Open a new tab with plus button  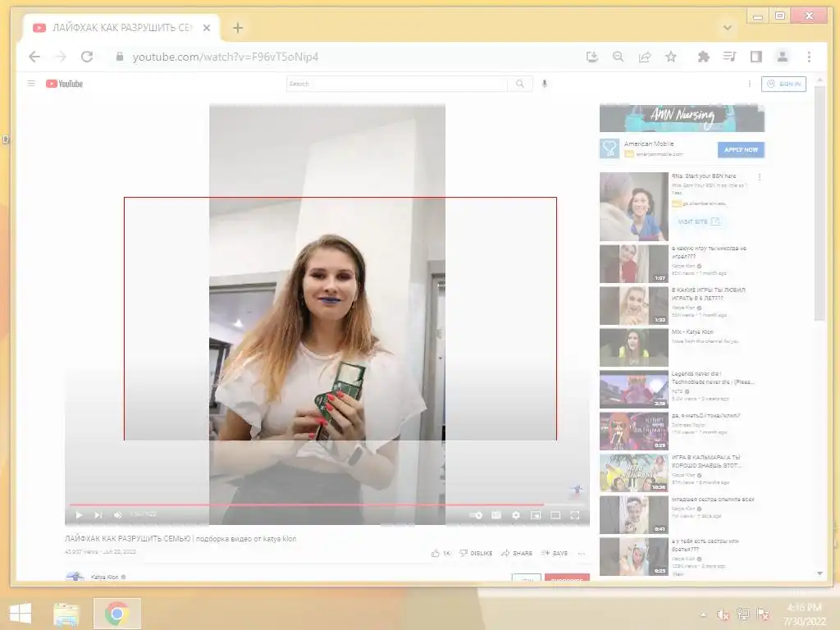[x=238, y=28]
